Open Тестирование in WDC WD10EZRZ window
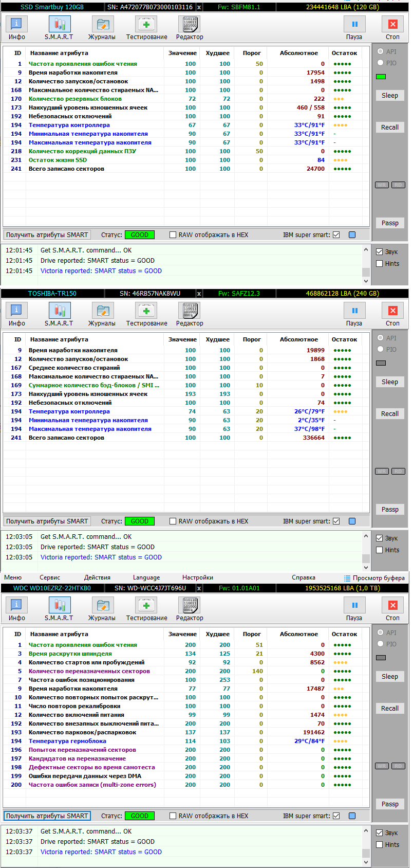This screenshot has height=868, width=413. 146,609
